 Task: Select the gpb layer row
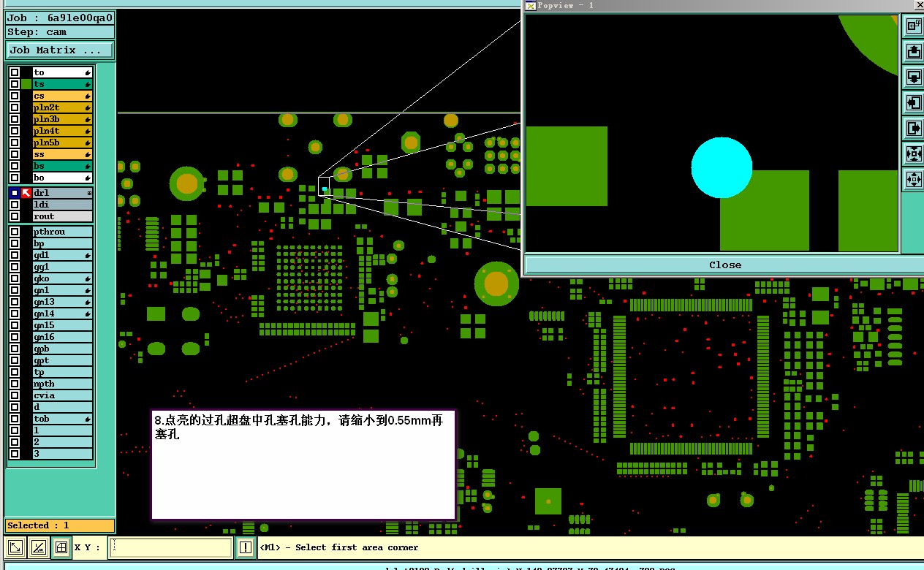62,349
